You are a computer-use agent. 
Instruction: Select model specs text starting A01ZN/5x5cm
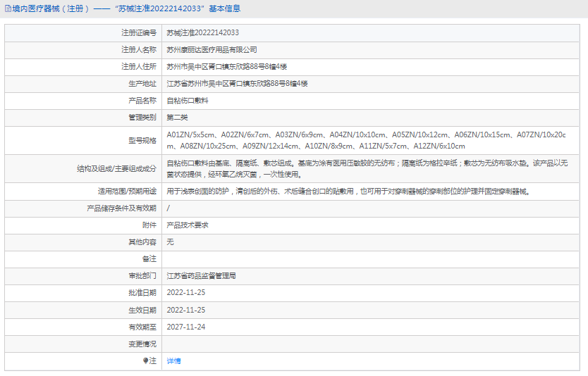[367, 140]
